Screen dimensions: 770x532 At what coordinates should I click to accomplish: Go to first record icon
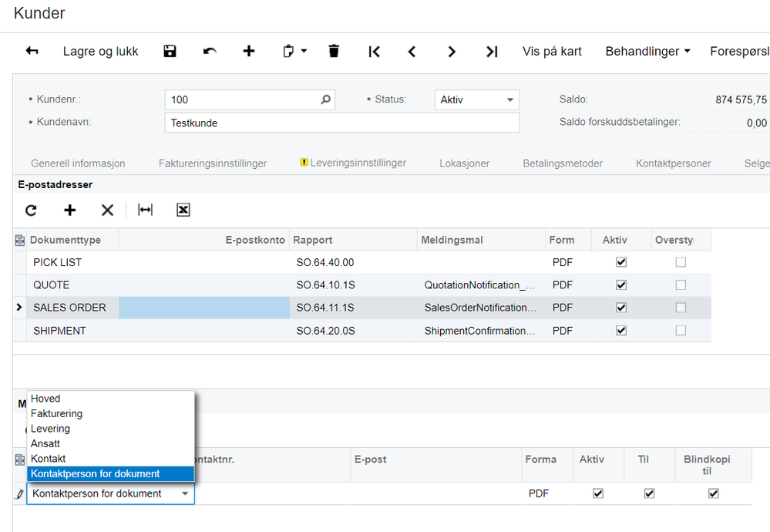pos(374,51)
